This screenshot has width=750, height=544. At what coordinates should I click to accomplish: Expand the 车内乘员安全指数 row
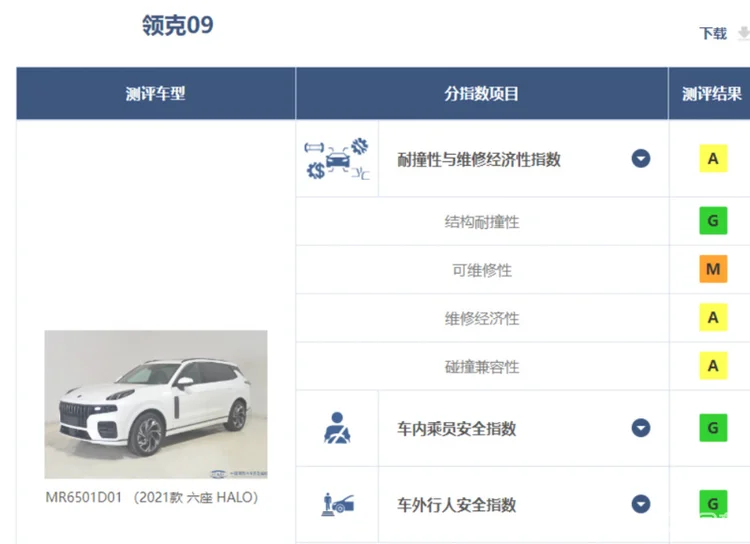641,428
